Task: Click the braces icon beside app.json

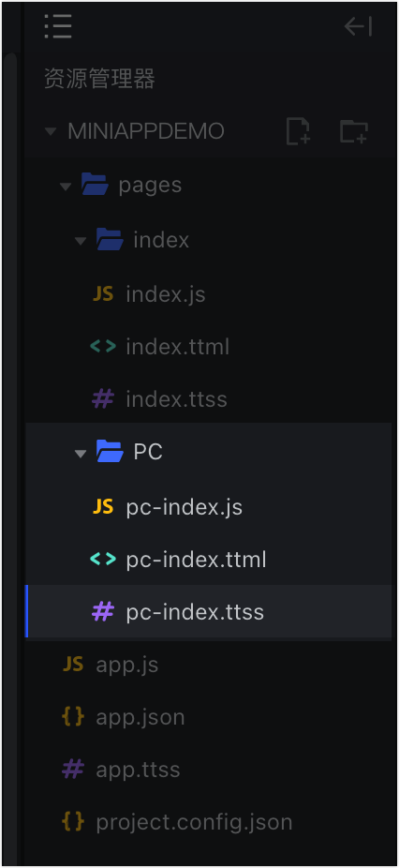Action: tap(73, 716)
